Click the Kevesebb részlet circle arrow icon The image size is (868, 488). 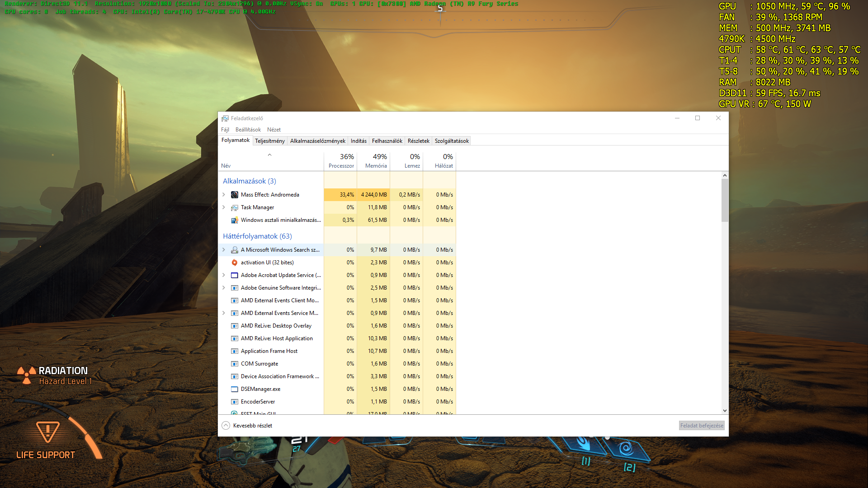(226, 426)
